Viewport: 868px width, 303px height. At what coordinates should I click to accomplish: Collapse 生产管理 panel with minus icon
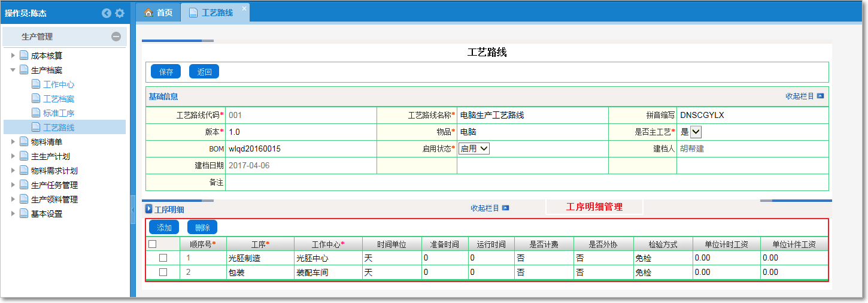coord(116,37)
